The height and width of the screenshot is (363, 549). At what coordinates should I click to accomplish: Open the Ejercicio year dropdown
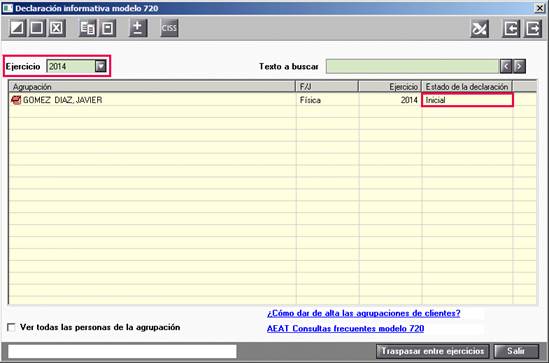point(100,66)
